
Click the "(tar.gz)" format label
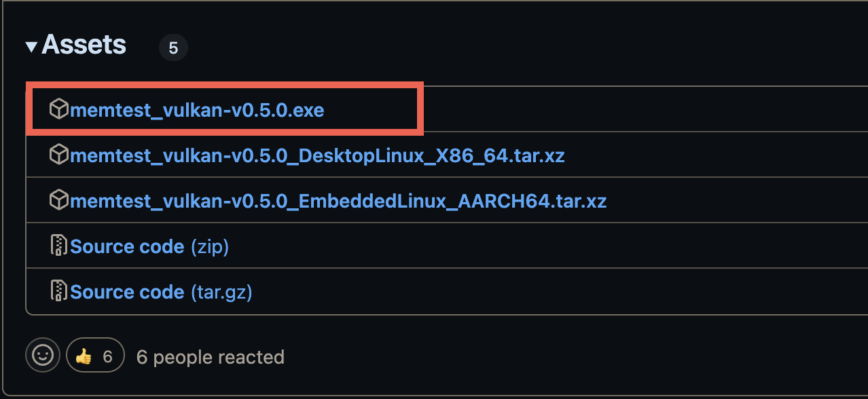(x=221, y=292)
